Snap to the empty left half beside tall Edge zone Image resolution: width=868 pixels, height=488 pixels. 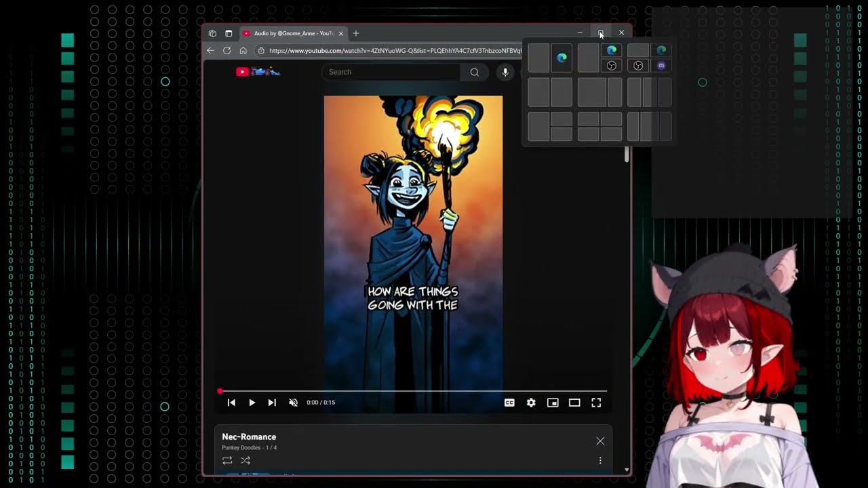pos(538,58)
